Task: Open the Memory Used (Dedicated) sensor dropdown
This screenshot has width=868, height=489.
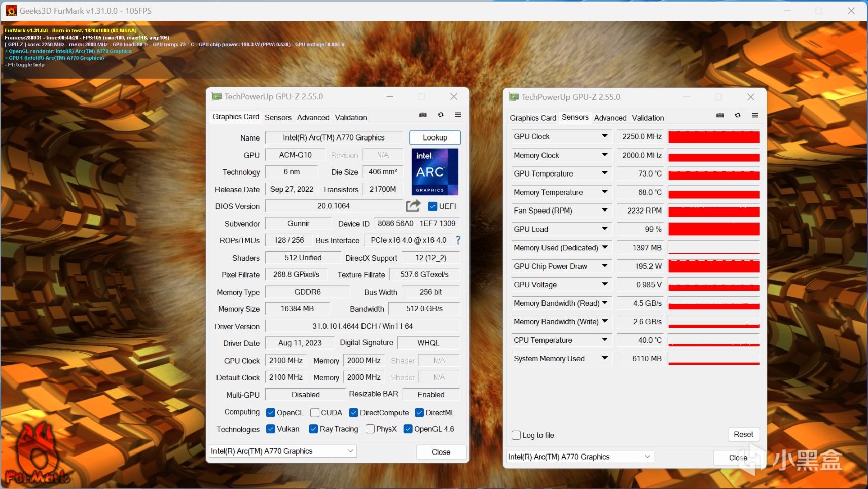Action: pyautogui.click(x=605, y=248)
